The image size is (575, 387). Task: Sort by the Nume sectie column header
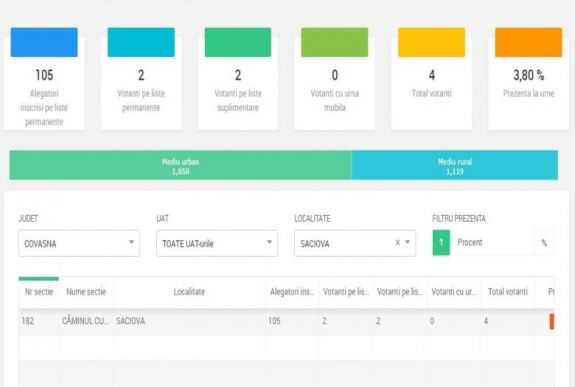pos(86,292)
